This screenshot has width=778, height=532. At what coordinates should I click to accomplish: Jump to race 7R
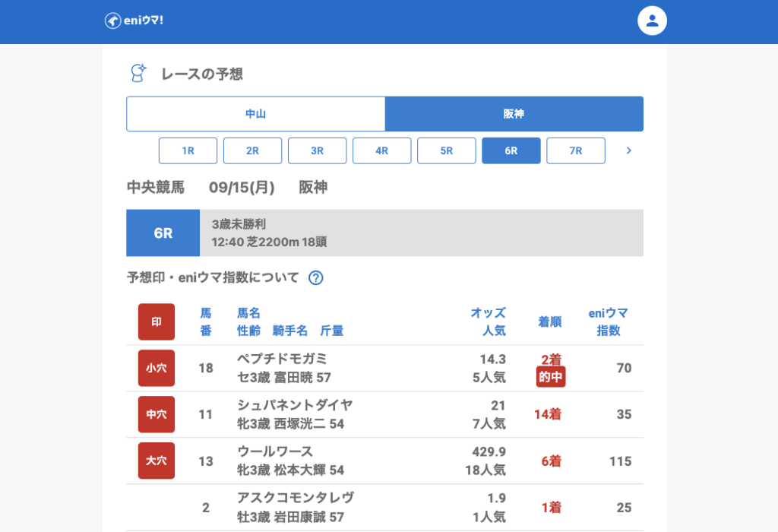point(575,150)
